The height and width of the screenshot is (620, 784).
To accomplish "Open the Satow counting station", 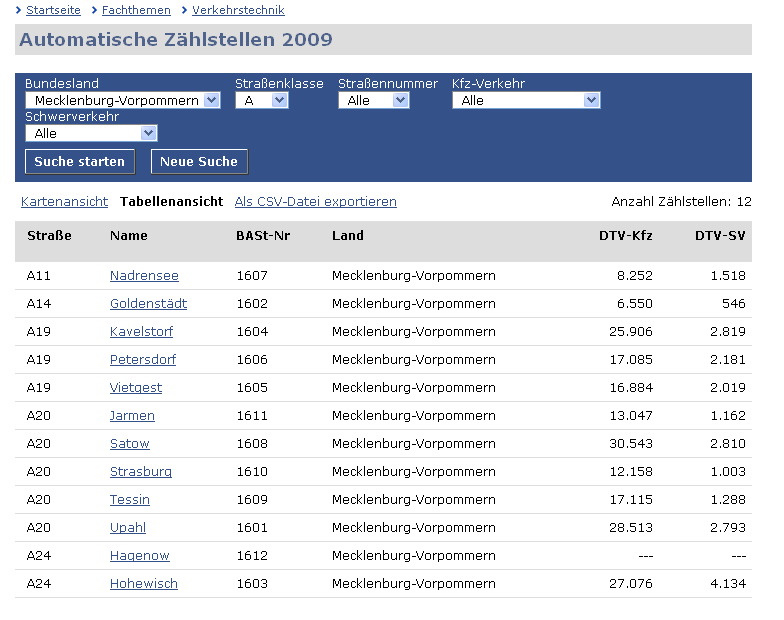I will click(130, 444).
